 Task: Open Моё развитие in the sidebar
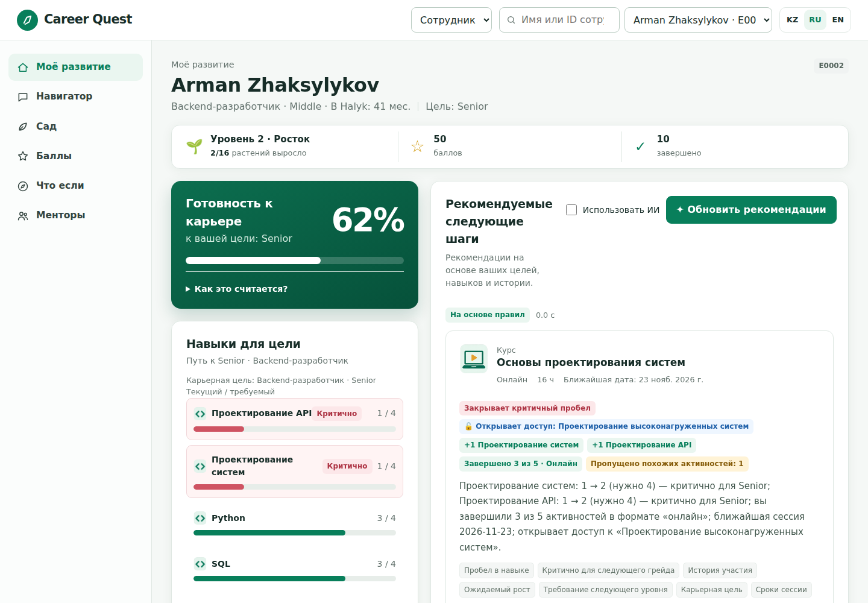(75, 67)
